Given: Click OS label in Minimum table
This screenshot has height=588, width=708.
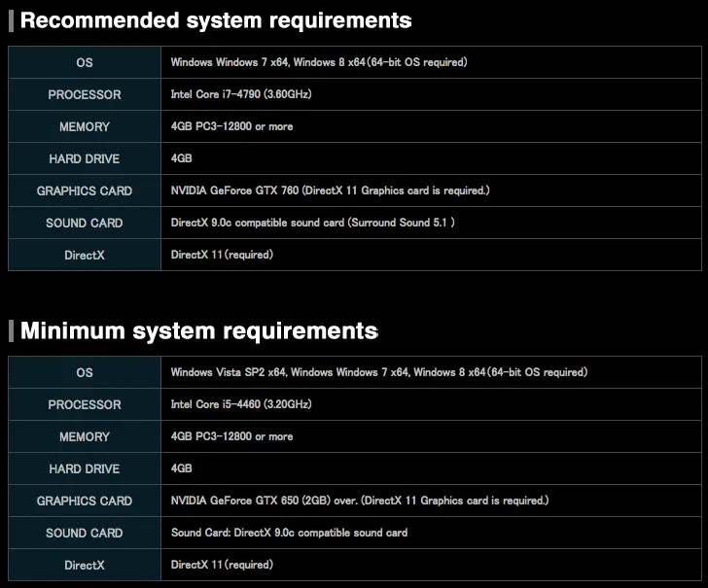Looking at the screenshot, I should point(85,373).
